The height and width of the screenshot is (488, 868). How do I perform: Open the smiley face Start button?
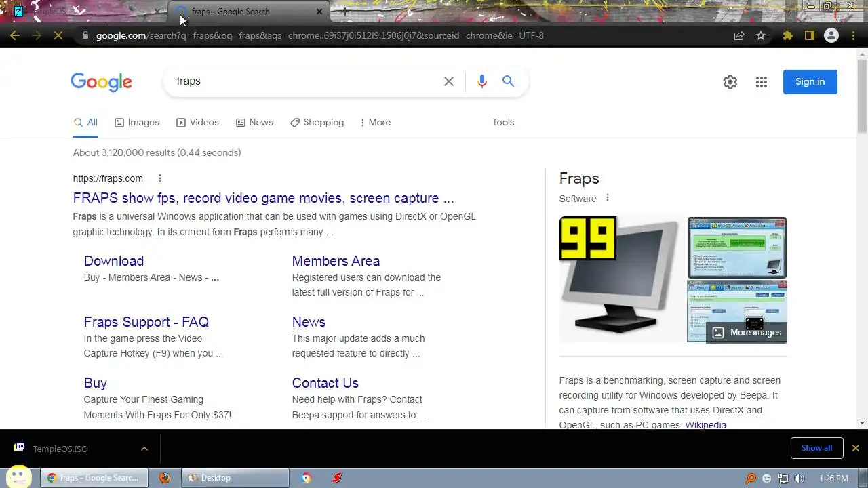click(18, 477)
